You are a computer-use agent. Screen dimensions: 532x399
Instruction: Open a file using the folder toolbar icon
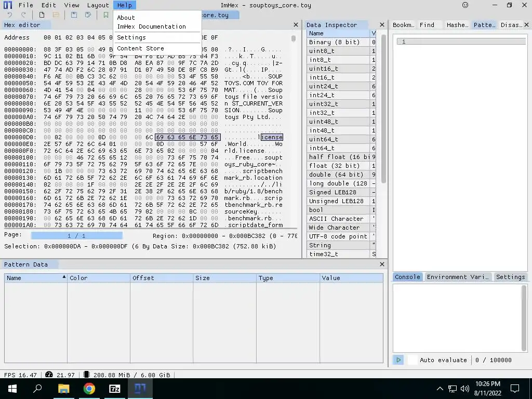coord(56,15)
